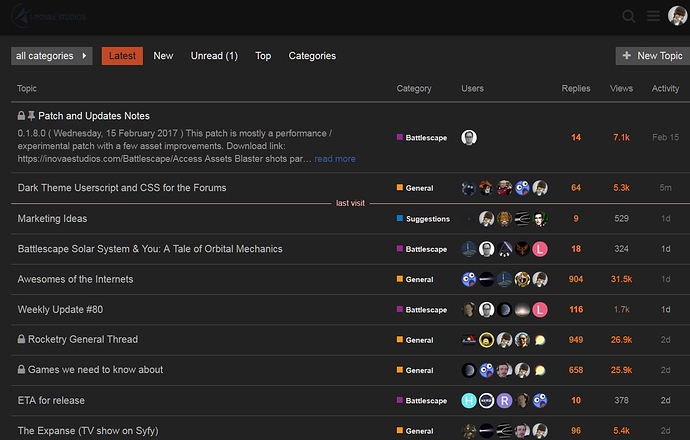Open the search magnifier icon in header
The image size is (690, 440).
click(628, 17)
